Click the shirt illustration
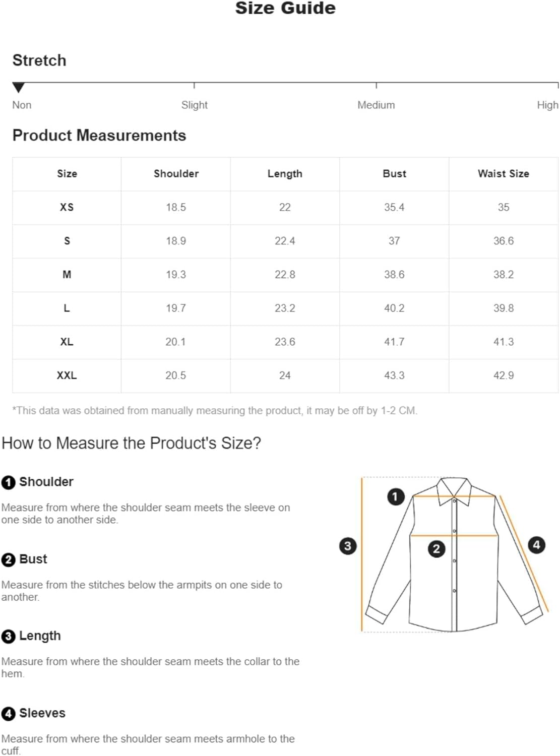This screenshot has height=756, width=560. click(x=454, y=554)
